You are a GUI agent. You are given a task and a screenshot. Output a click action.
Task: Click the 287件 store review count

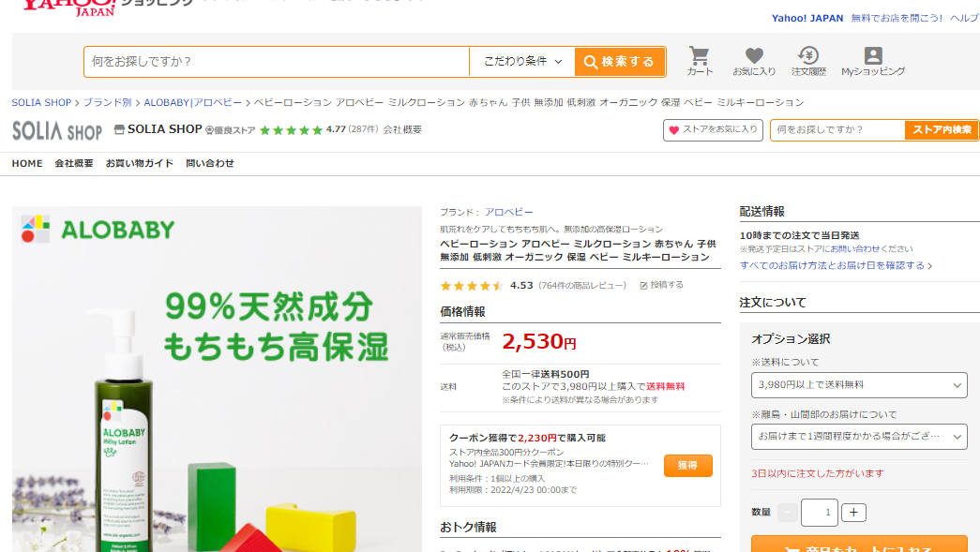[363, 129]
